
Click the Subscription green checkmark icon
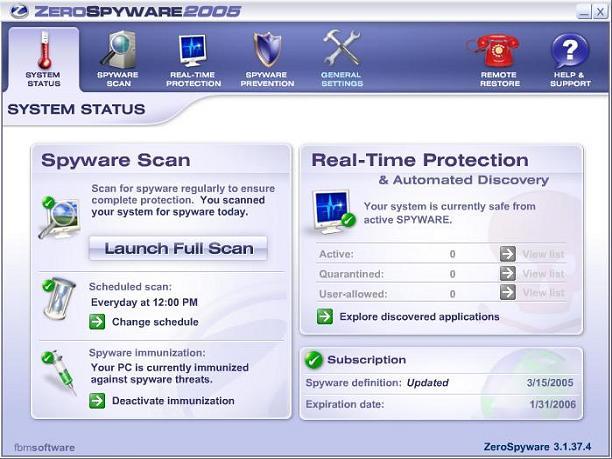point(314,360)
